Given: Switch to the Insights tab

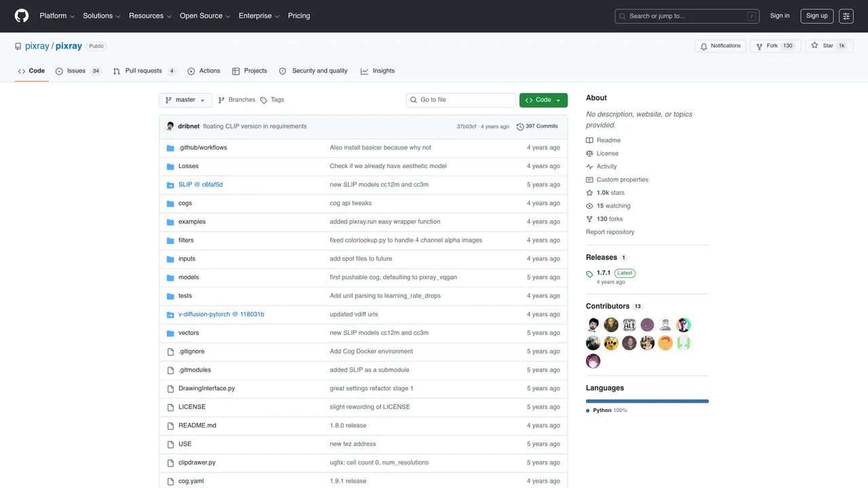Looking at the screenshot, I should point(378,71).
